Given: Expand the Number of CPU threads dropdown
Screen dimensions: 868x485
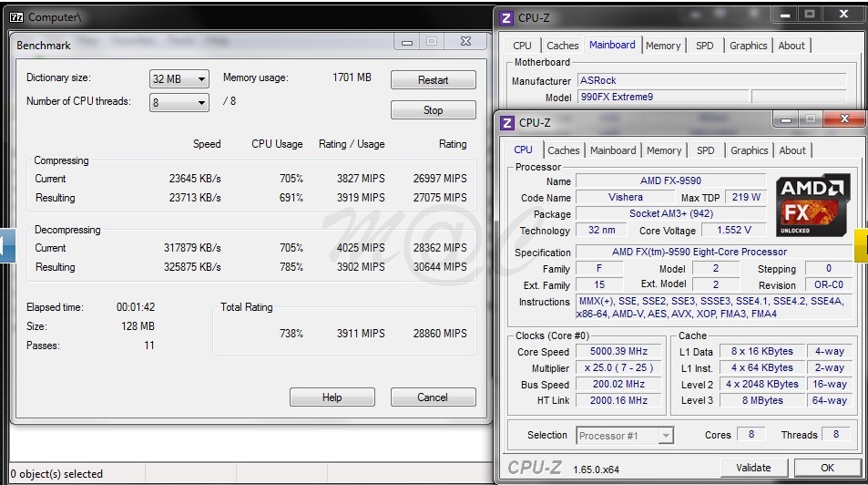Looking at the screenshot, I should tap(179, 103).
